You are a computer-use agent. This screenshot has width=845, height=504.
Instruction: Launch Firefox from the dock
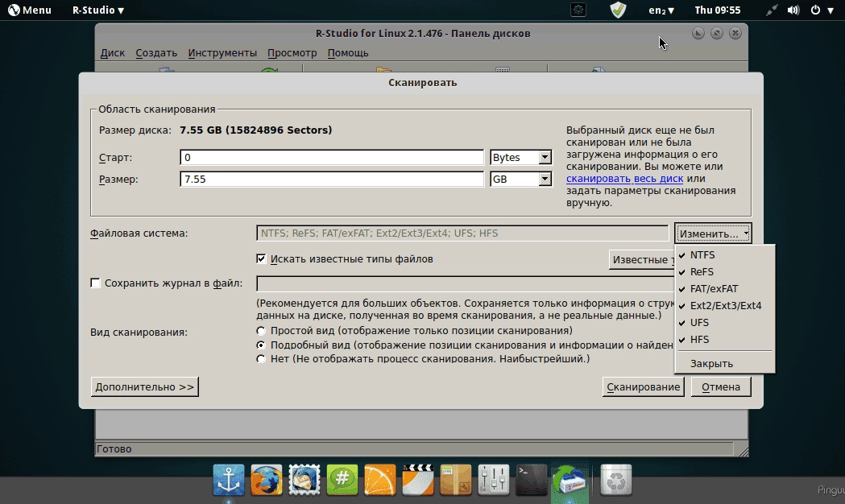click(266, 480)
